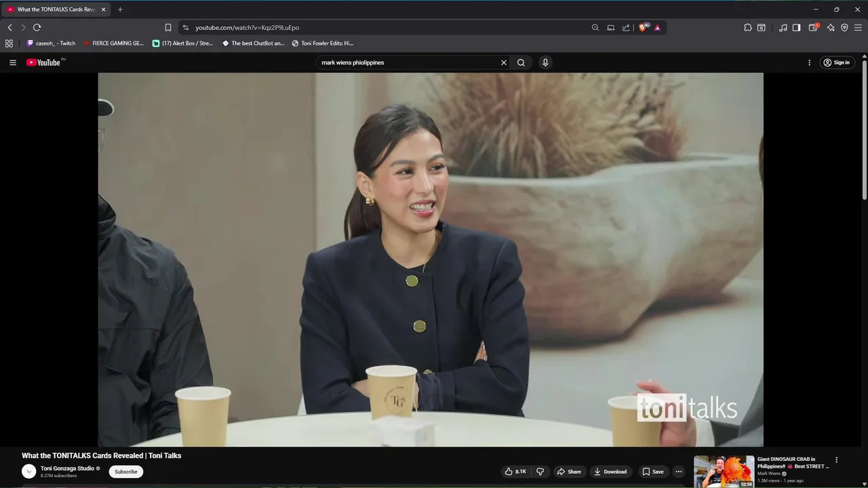Screen dimensions: 868x488
Task: Go back to previous page
Action: click(x=9, y=27)
